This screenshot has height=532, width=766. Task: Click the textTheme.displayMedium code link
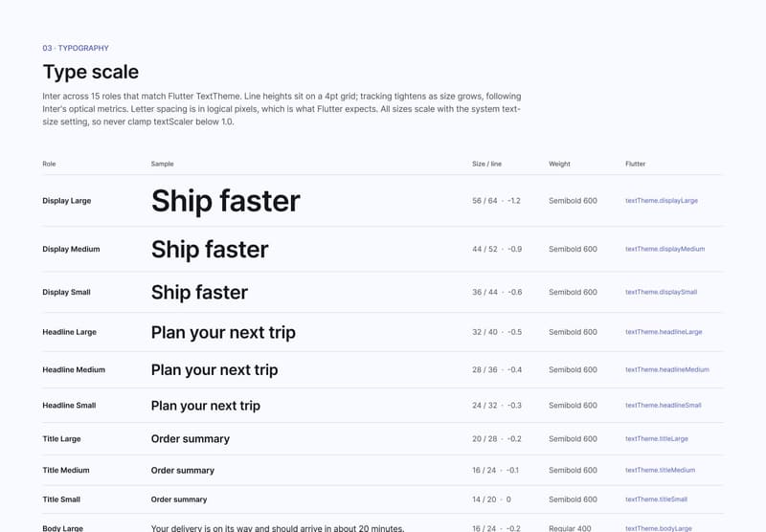(x=665, y=249)
